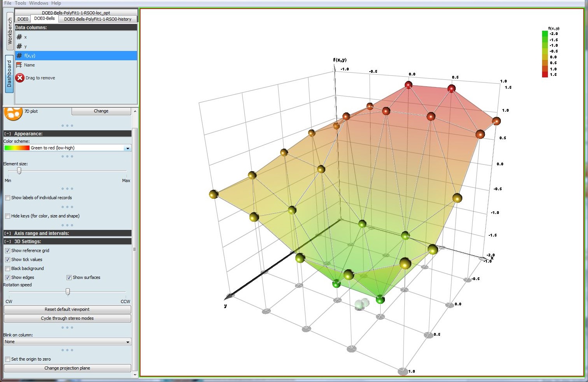Screen dimensions: 588x382
Task: Click Reset default viewpoint button
Action: pyautogui.click(x=67, y=309)
